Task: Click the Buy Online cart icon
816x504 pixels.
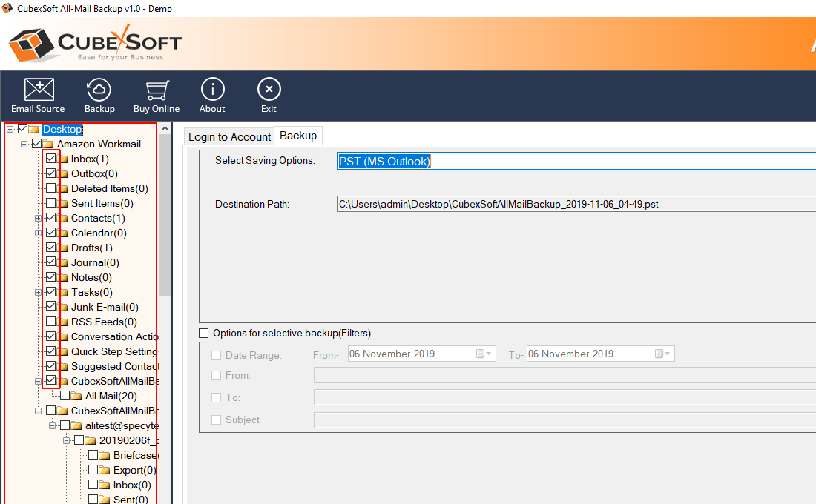Action: [x=157, y=90]
